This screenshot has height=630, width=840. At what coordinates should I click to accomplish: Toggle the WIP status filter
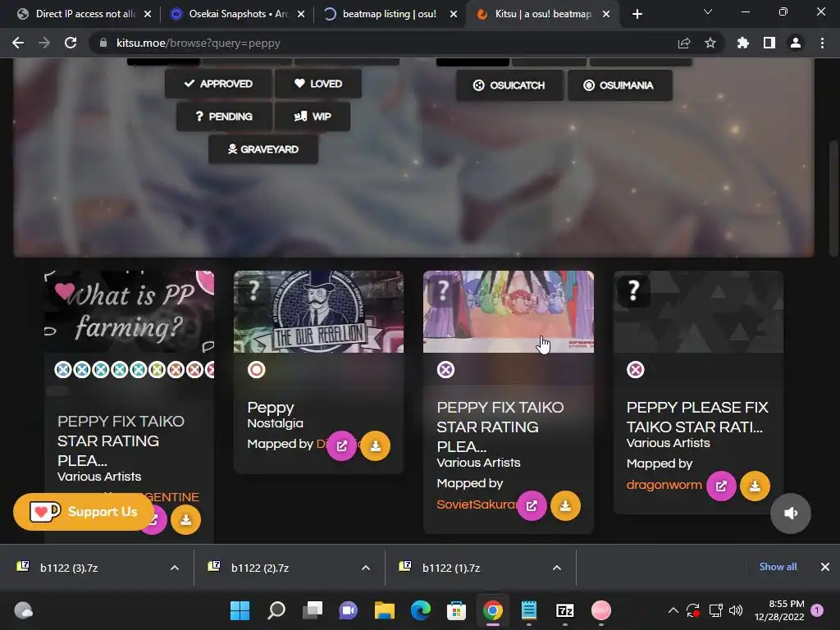[x=313, y=116]
